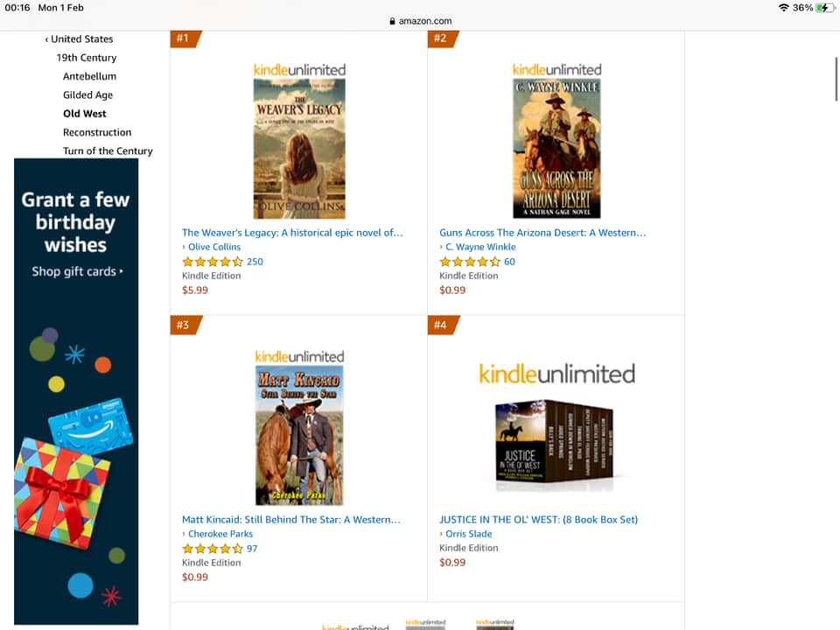840x630 pixels.
Task: Choose Gilded Age category
Action: [87, 95]
